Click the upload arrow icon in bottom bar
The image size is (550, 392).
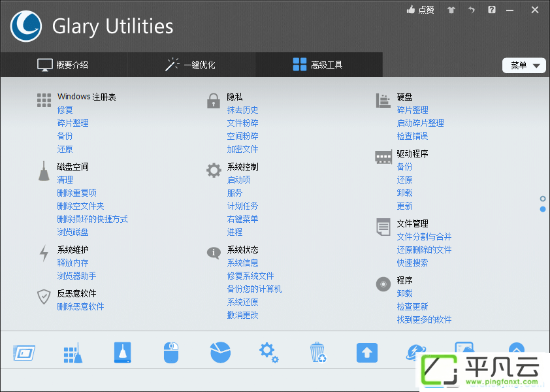[367, 353]
